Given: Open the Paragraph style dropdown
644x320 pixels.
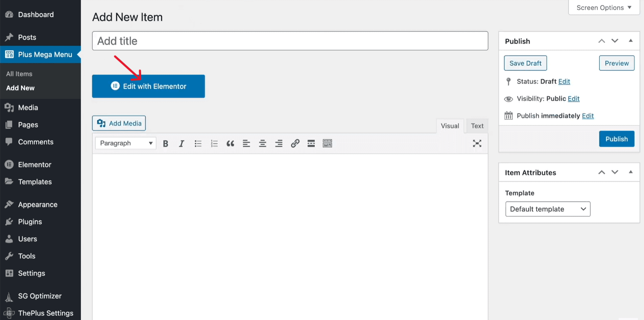Looking at the screenshot, I should coord(125,143).
